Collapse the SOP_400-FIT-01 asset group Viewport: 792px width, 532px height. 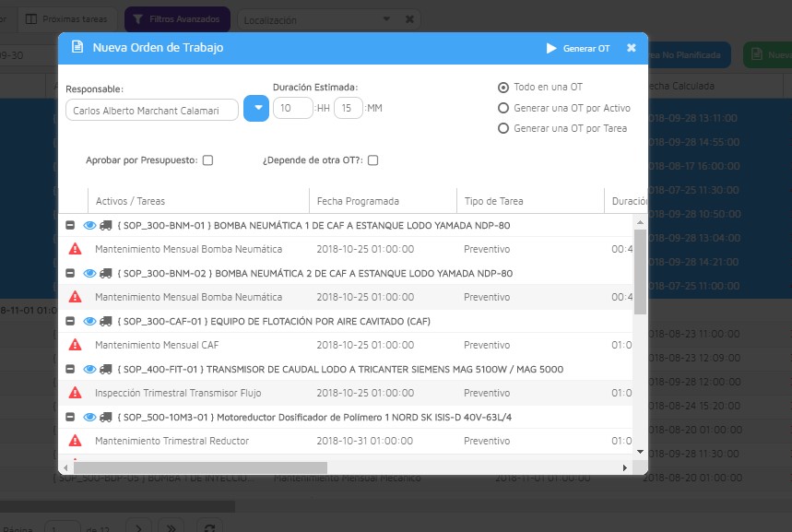point(70,369)
